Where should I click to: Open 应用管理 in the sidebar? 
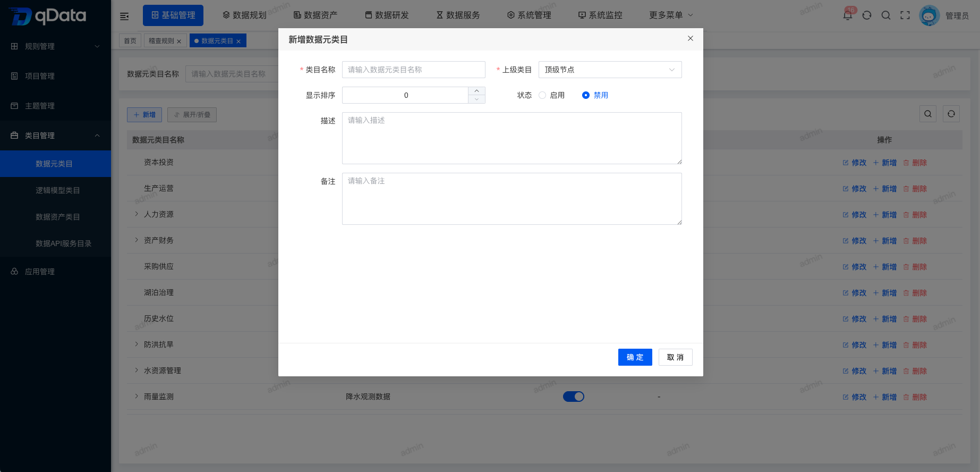point(55,272)
